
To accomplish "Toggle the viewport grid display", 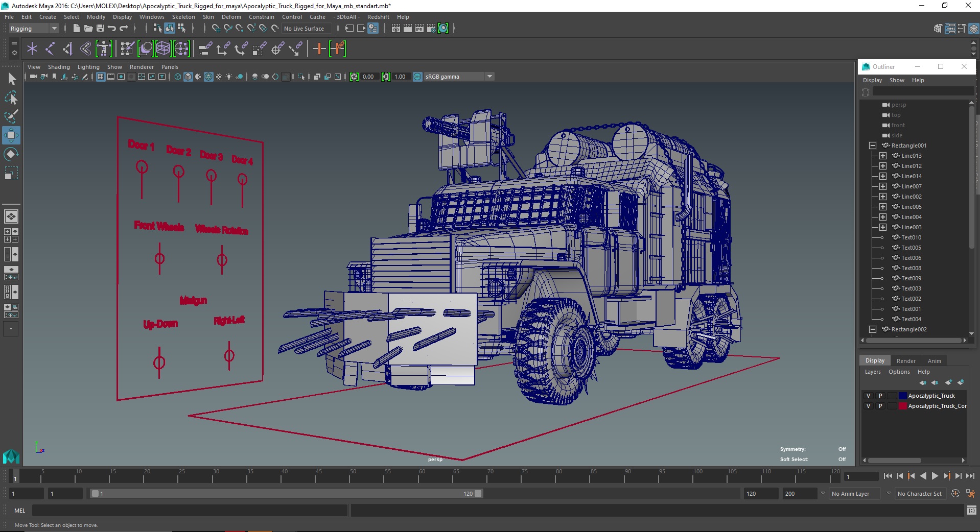I will [x=101, y=77].
